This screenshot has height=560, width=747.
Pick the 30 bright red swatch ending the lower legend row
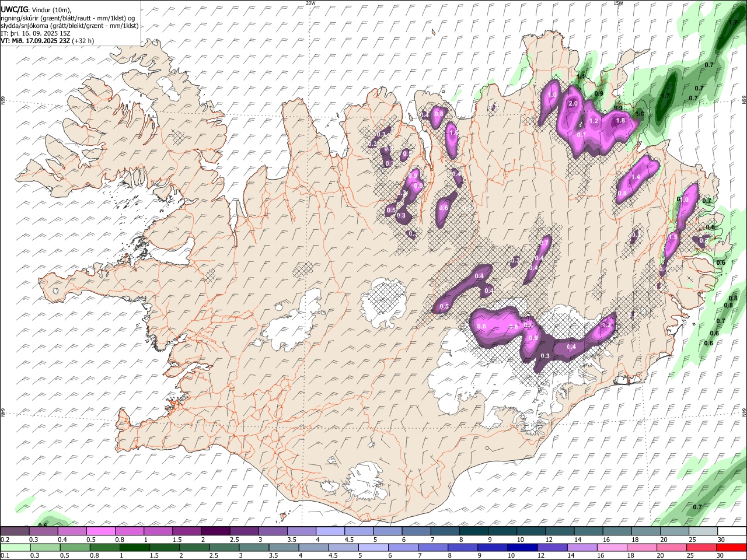[x=731, y=547]
